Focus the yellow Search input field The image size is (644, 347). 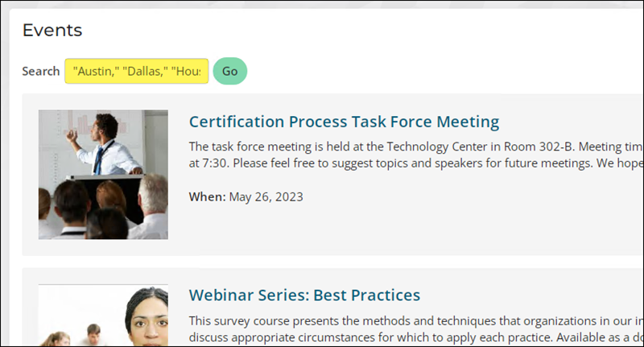point(136,71)
